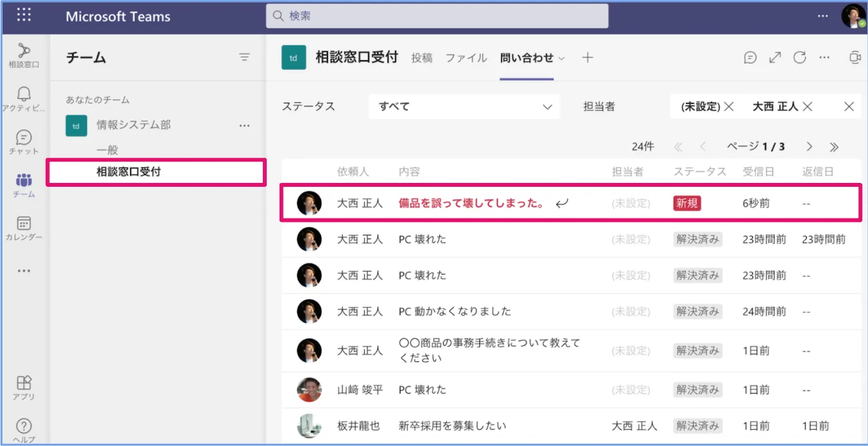Click the 24件 result count
The height and width of the screenshot is (446, 868).
point(643,147)
